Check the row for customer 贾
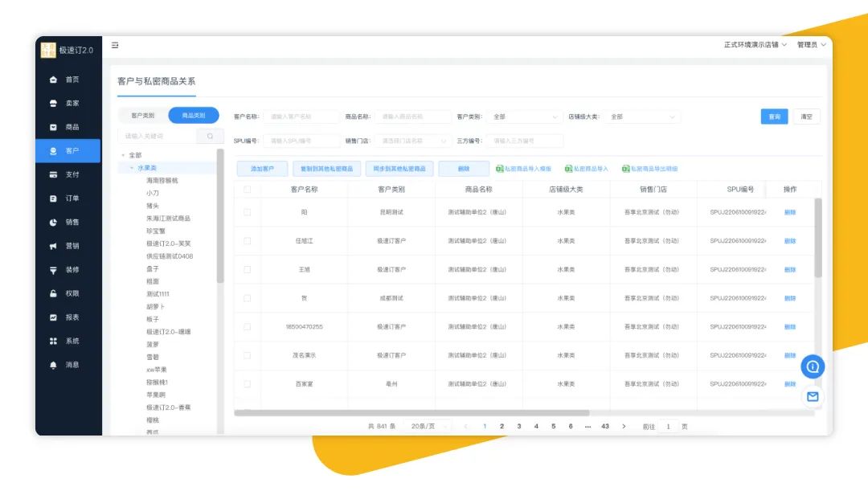The width and height of the screenshot is (868, 499). pos(247,298)
